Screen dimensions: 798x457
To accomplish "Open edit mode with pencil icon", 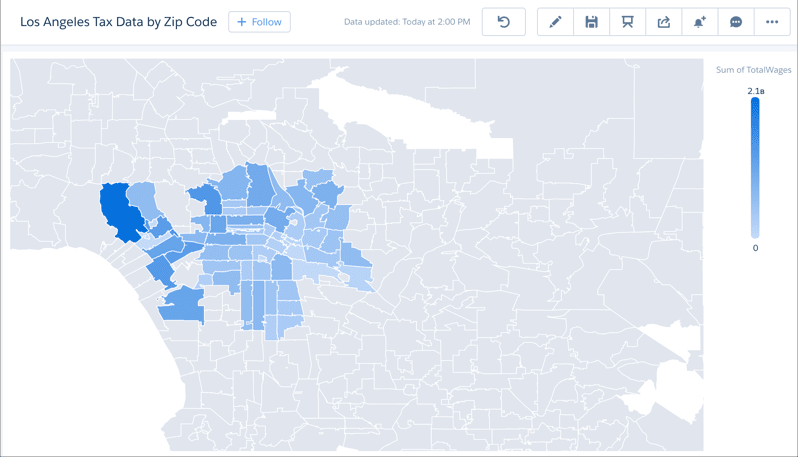I will coord(555,22).
